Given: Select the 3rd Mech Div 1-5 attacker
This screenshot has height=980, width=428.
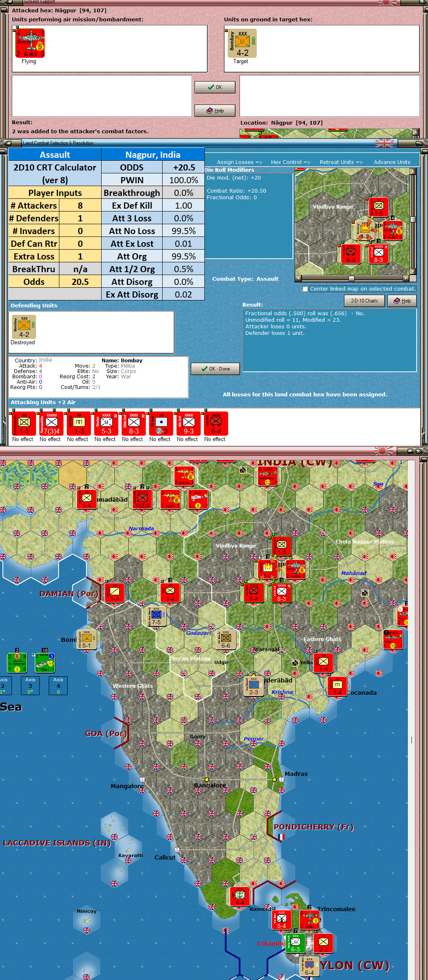Looking at the screenshot, I should tap(24, 423).
